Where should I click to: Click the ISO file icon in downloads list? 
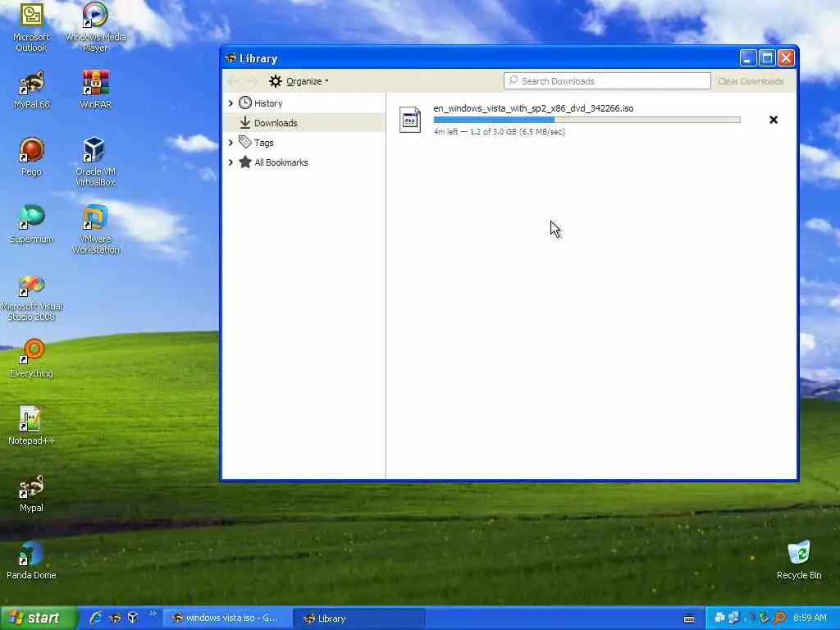click(x=410, y=120)
